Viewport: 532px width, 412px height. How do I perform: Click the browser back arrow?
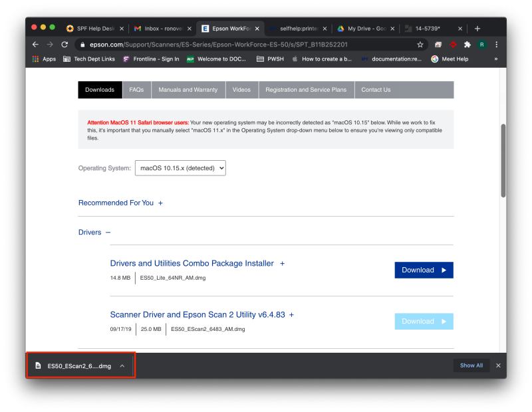(x=35, y=45)
